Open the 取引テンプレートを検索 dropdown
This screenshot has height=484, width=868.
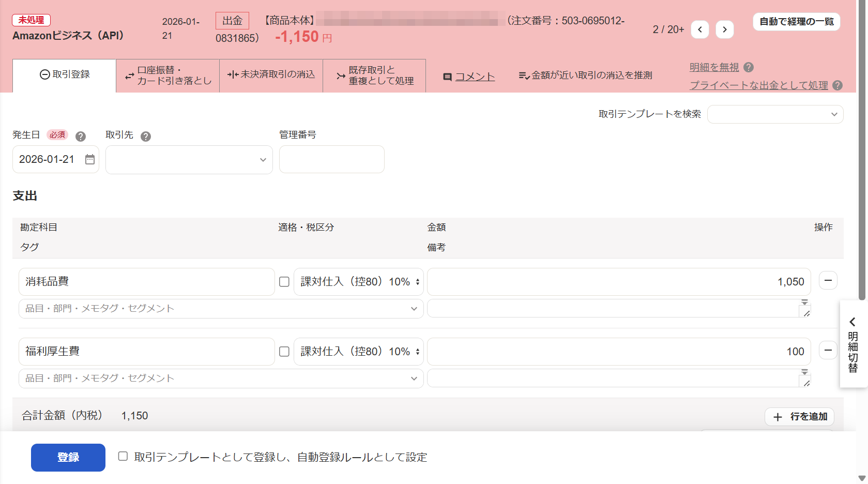775,114
